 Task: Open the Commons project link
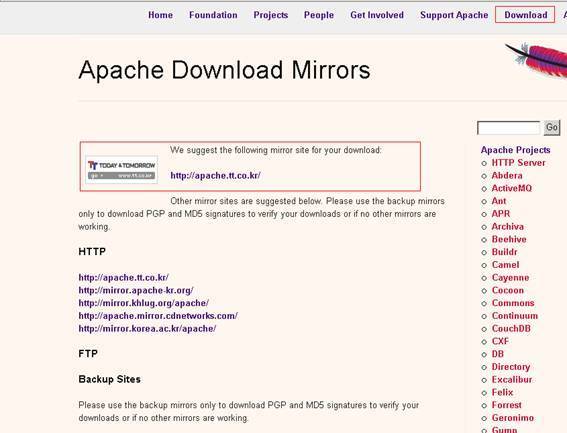click(513, 303)
